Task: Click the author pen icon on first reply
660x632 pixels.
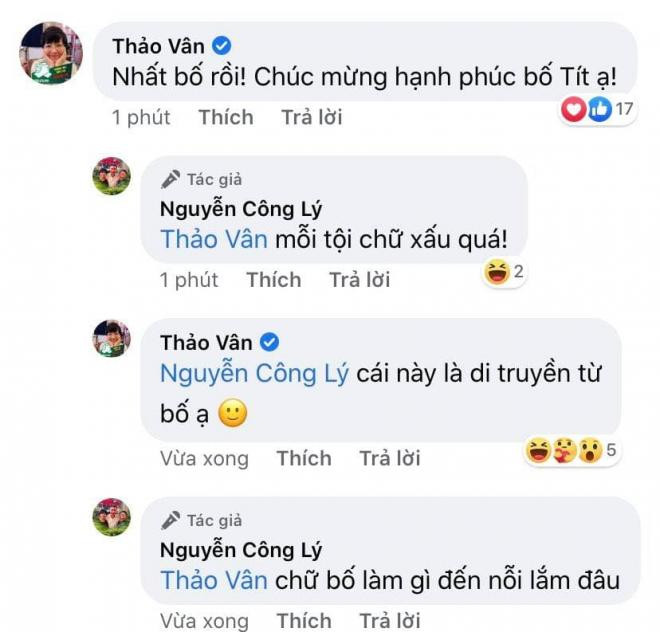Action: (170, 179)
